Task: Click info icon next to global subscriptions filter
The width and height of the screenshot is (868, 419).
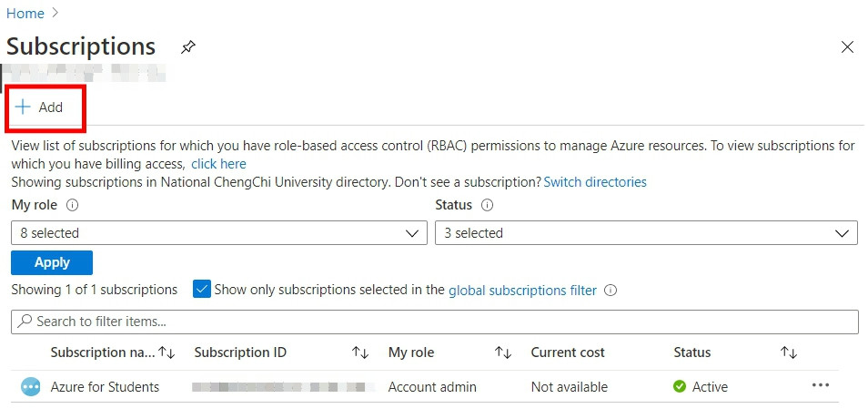Action: [611, 291]
